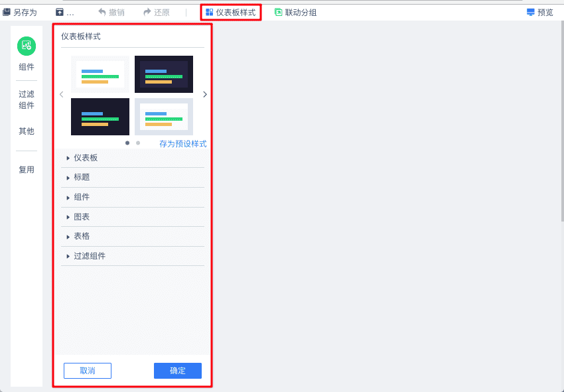Select the second pagination dot
The image size is (564, 392).
pyautogui.click(x=138, y=143)
